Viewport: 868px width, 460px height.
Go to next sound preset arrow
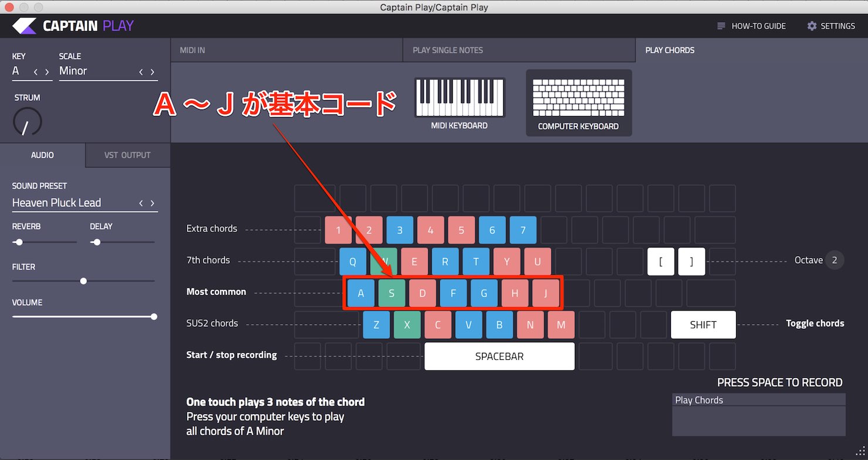[152, 203]
